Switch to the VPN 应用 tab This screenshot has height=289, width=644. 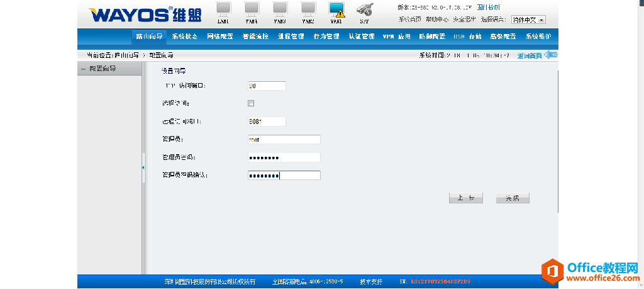(397, 37)
